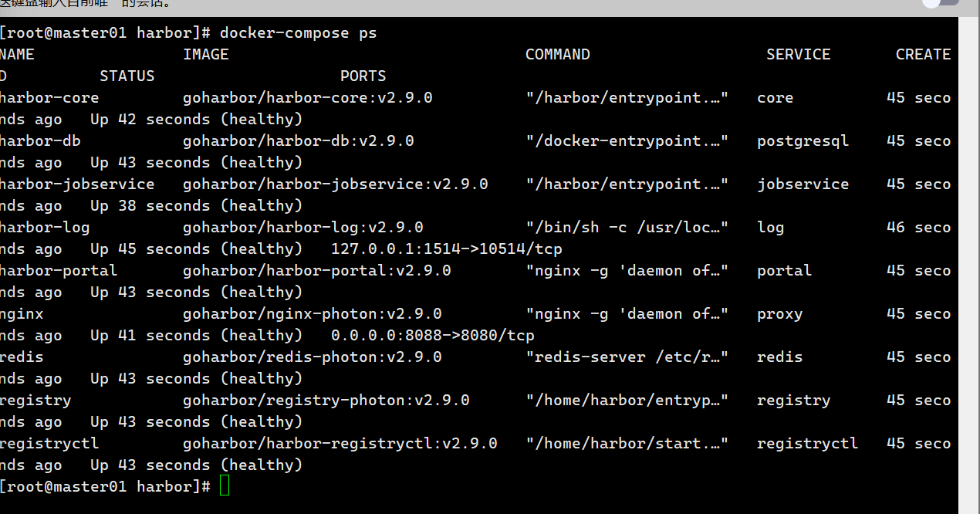The height and width of the screenshot is (514, 980).
Task: Click the 'docker-compose ps' command text
Action: tap(299, 33)
